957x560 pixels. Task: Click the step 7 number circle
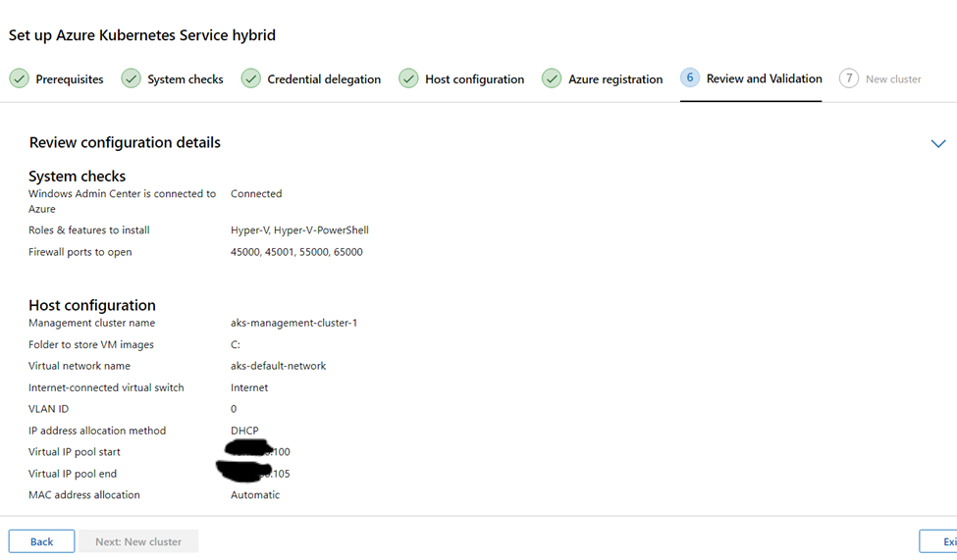click(x=849, y=78)
